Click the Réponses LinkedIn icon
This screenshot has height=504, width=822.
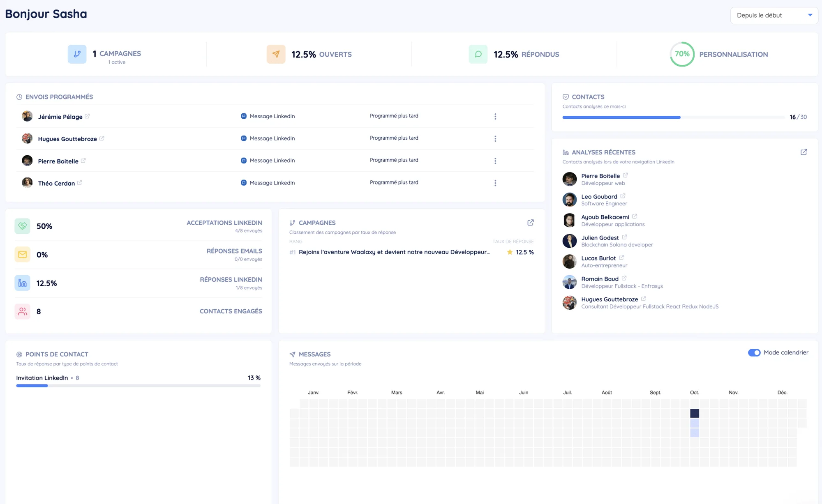22,283
